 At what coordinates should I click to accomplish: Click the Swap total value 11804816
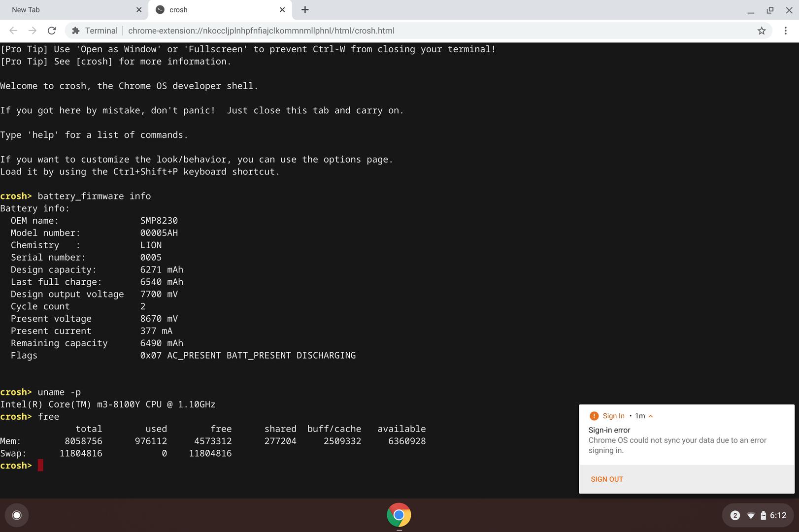click(x=81, y=454)
